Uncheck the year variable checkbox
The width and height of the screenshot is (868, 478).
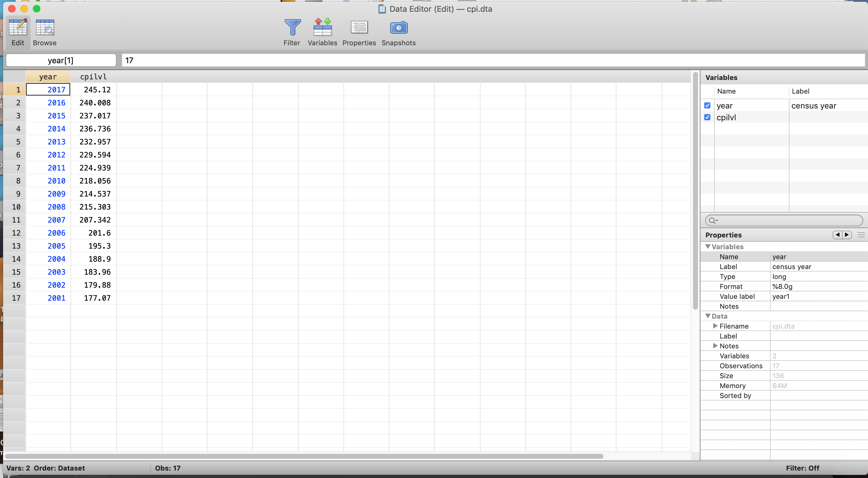click(707, 105)
